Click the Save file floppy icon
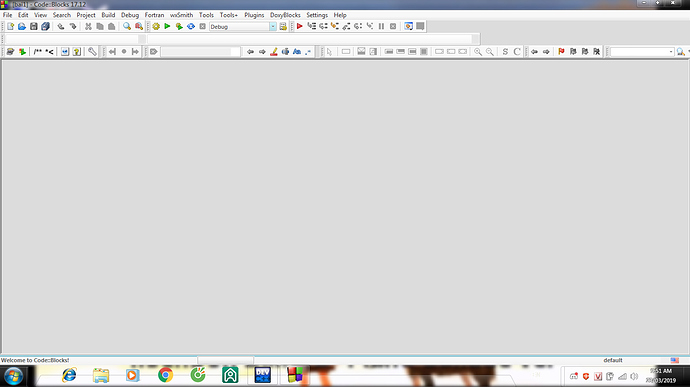This screenshot has height=387, width=690. tap(33, 26)
